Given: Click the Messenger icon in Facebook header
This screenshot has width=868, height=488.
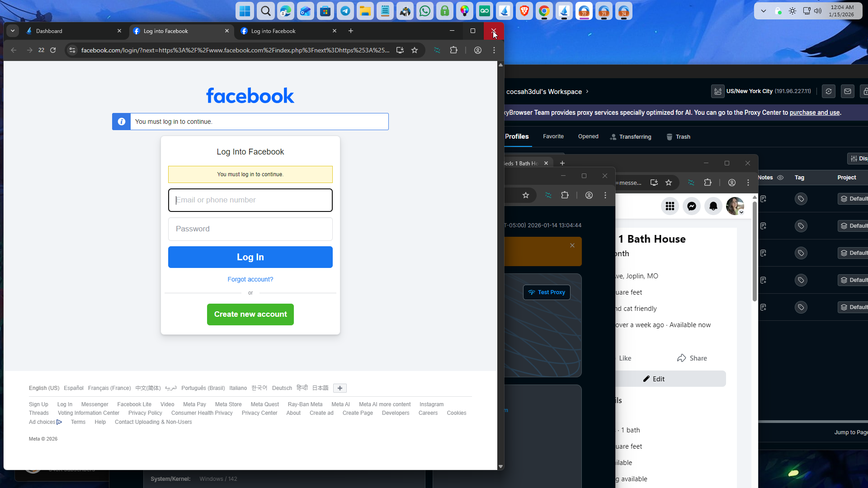Looking at the screenshot, I should pos(691,206).
